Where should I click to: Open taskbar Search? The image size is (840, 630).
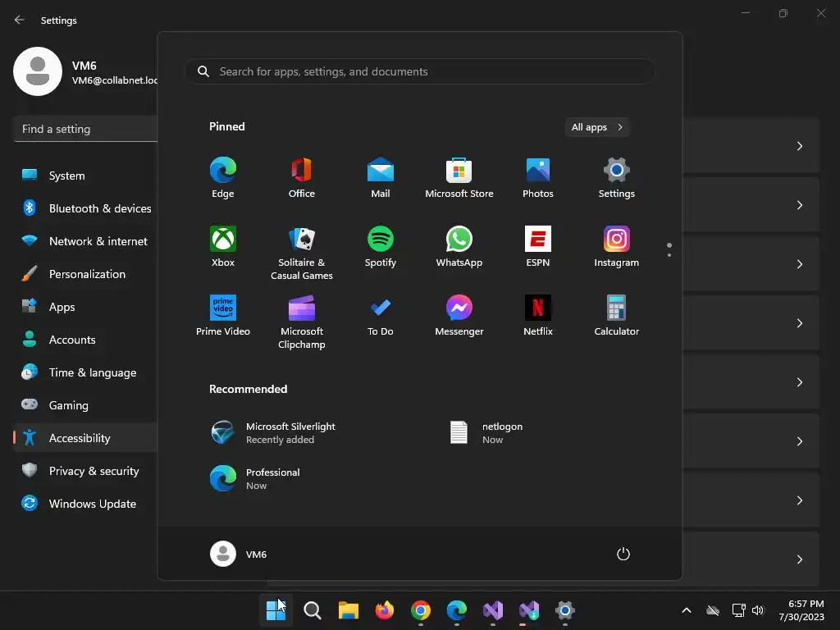point(313,610)
